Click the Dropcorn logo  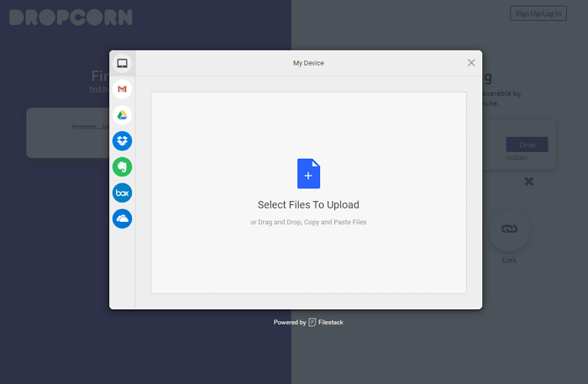71,17
